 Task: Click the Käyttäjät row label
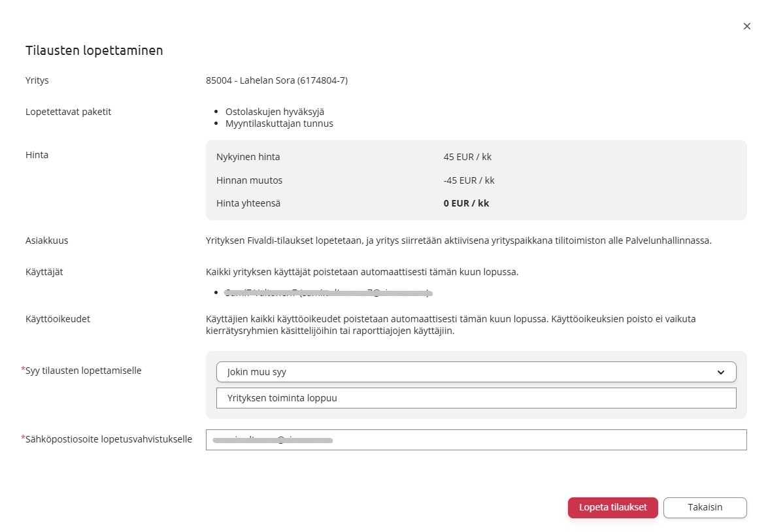[44, 272]
